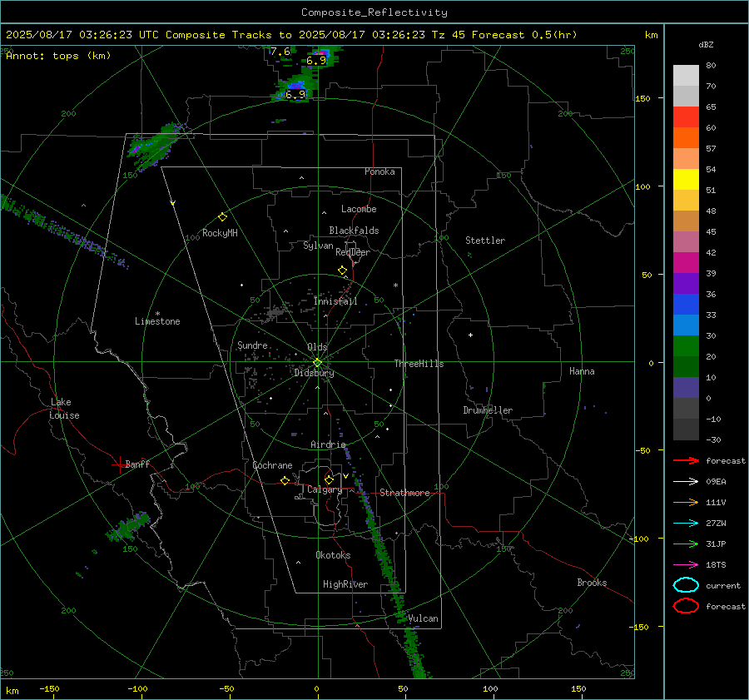The width and height of the screenshot is (749, 700).
Task: Click the UTC timestamp header line
Action: [291, 35]
